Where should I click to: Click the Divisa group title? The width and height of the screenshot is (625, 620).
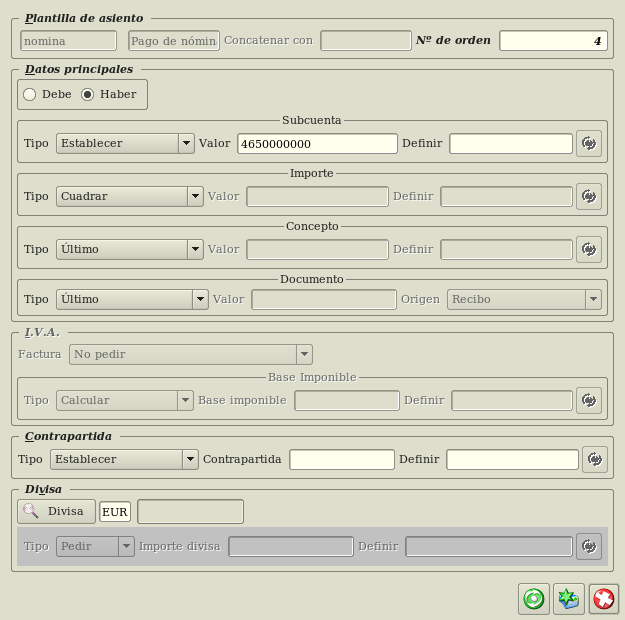point(43,489)
